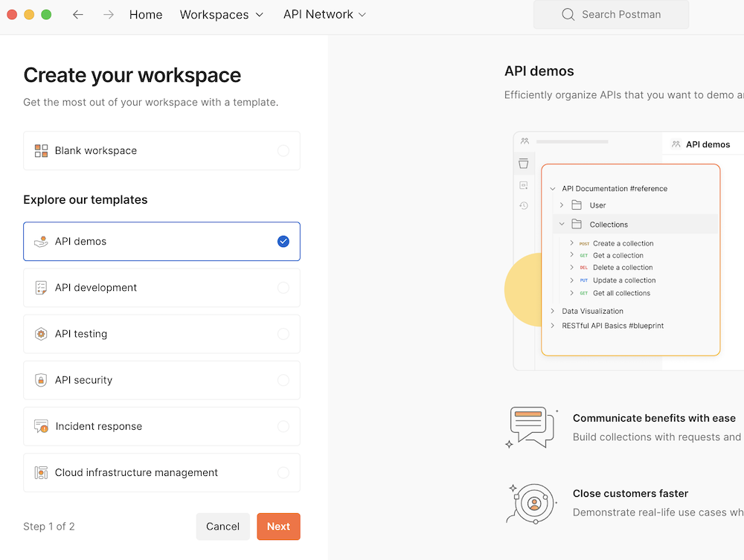
Task: Click the Blank workspace grid icon
Action: coord(40,150)
